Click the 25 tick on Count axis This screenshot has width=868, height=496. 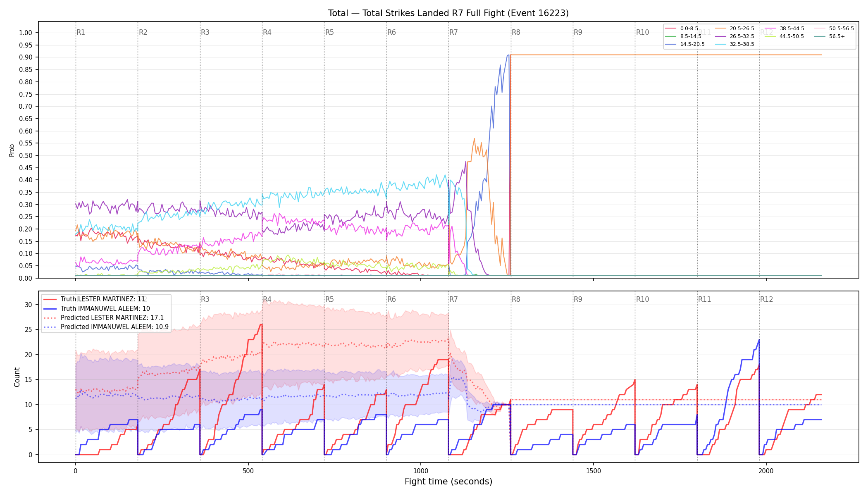[x=29, y=330]
